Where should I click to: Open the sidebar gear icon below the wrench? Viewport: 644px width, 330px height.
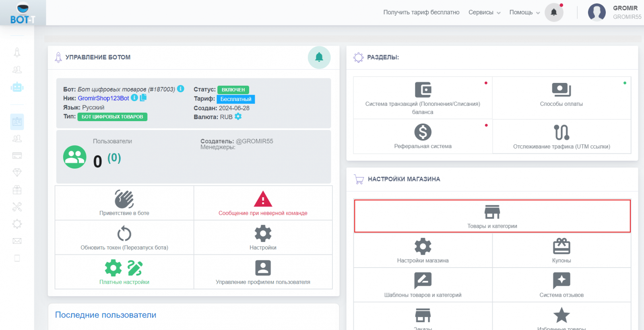coord(17,224)
